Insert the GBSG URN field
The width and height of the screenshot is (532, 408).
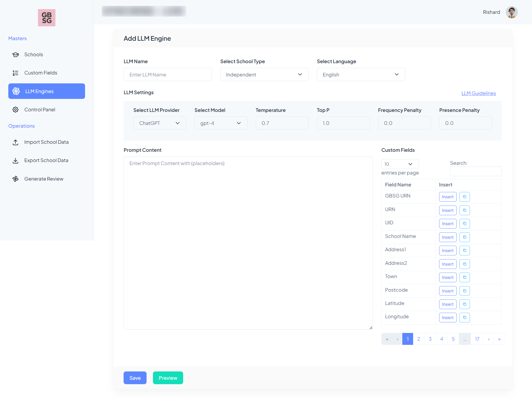click(448, 197)
